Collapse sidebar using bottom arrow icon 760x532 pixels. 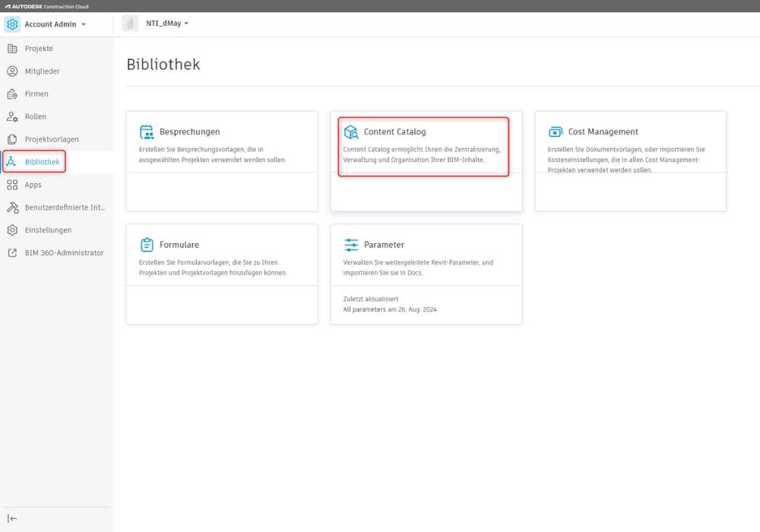tap(12, 518)
